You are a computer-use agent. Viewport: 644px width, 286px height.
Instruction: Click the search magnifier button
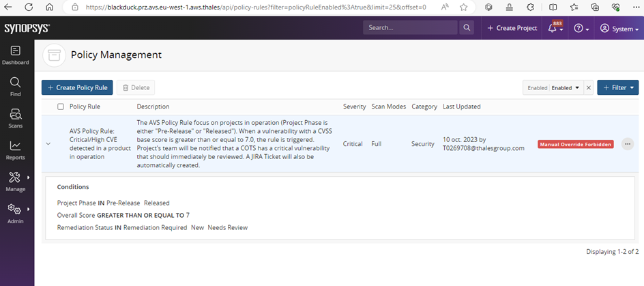(466, 27)
